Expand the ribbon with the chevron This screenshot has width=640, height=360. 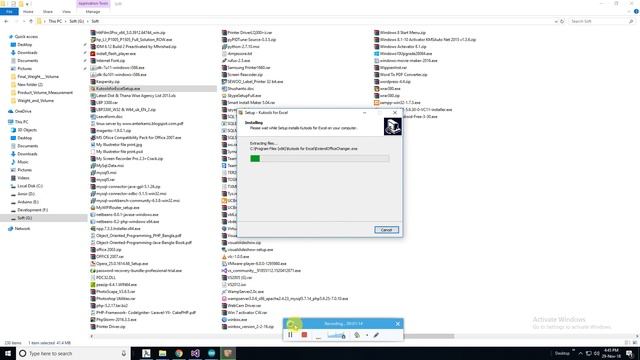pyautogui.click(x=629, y=11)
